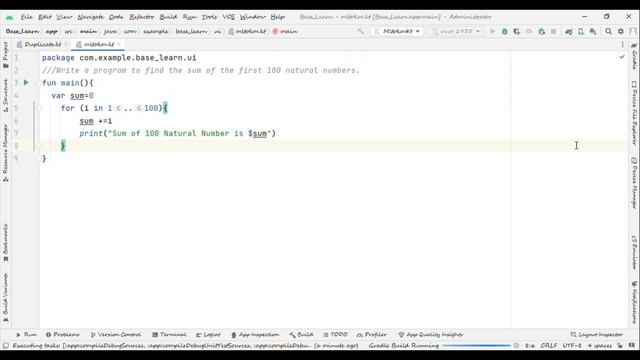Click the main function breadcrumb
This screenshot has width=640, height=360.
click(285, 31)
